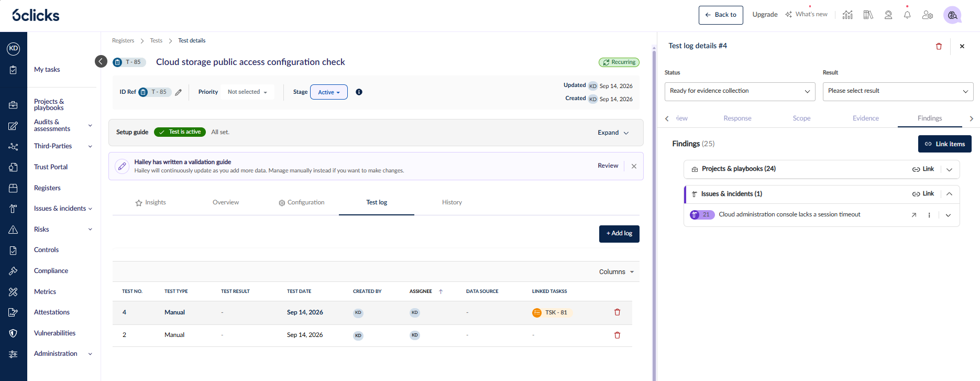Expand the Projects & playbooks (24) findings group
Screen dimensions: 980x381
[x=949, y=169]
